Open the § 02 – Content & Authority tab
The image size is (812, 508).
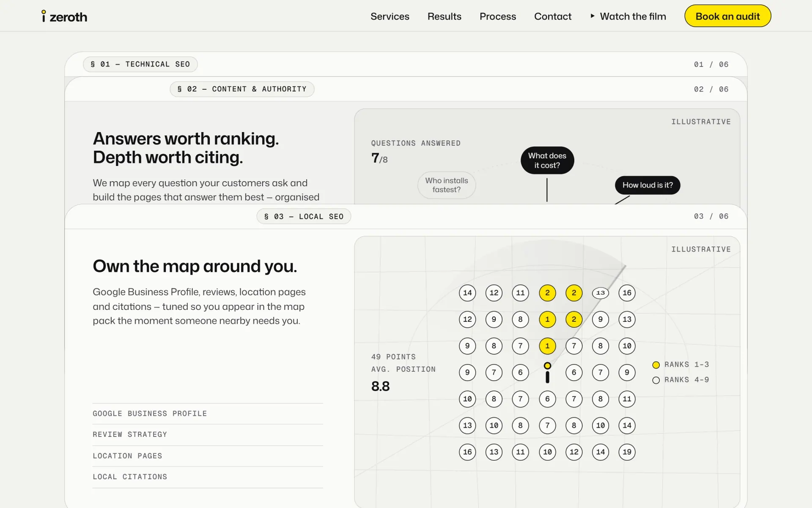(x=242, y=89)
